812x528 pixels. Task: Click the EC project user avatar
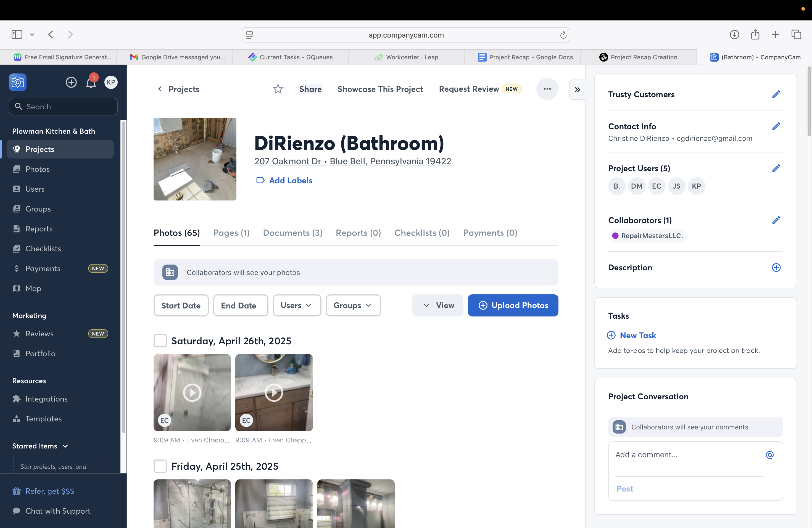point(657,186)
